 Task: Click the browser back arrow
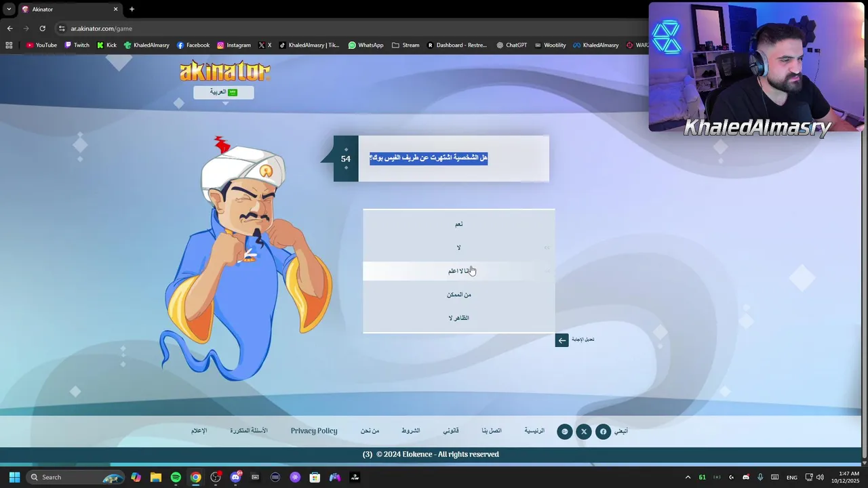click(x=9, y=28)
